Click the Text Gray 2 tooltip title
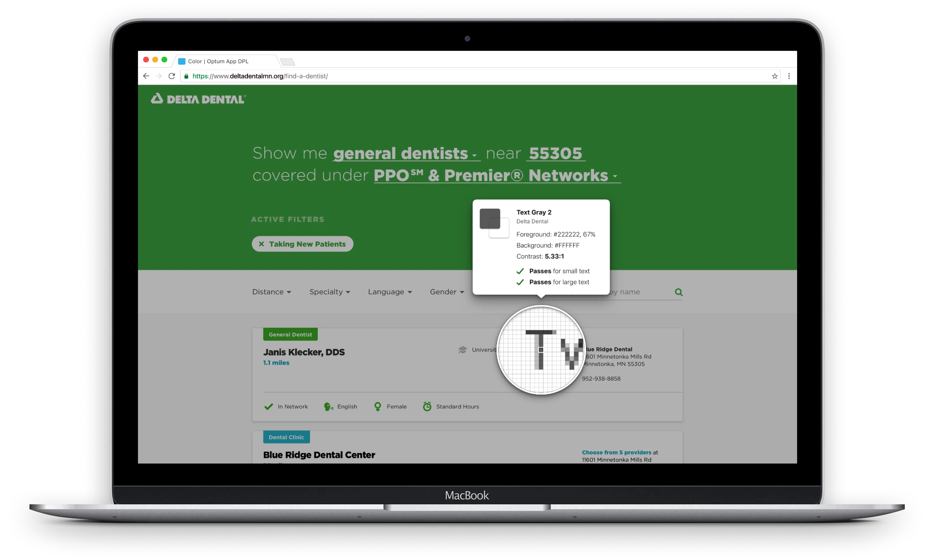This screenshot has height=560, width=929. tap(534, 212)
